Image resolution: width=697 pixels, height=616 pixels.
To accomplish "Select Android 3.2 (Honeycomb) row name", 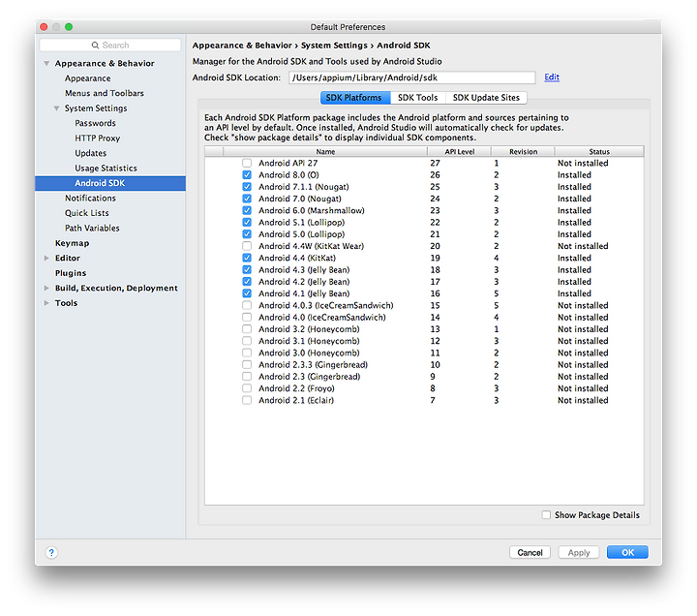I will tap(309, 329).
